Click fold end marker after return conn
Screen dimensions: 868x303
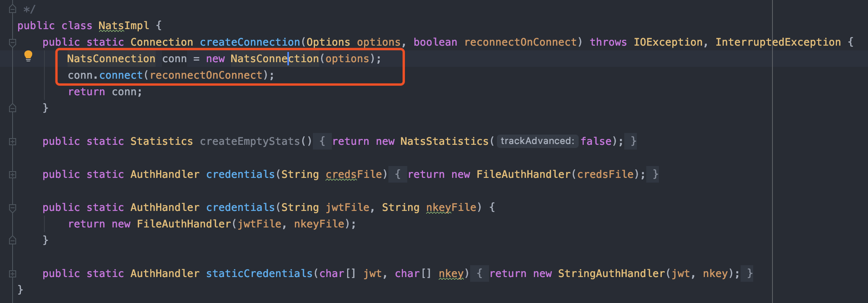click(x=13, y=108)
